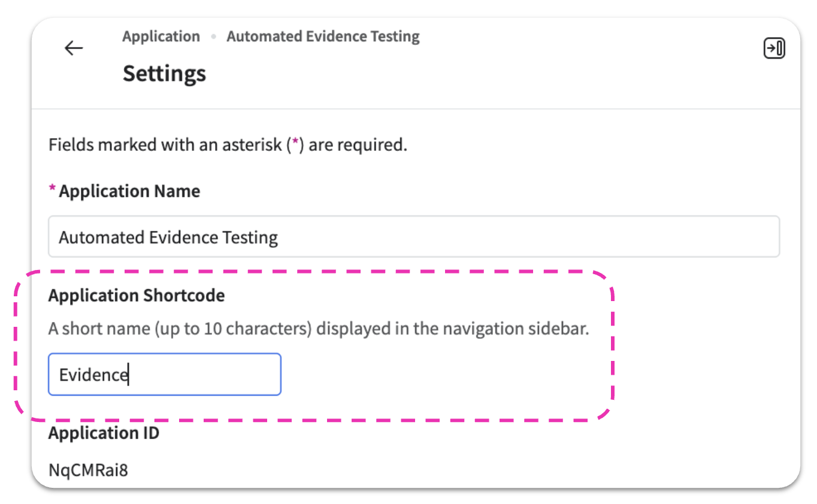Click the back arrow icon
This screenshot has height=504, width=817.
click(74, 48)
